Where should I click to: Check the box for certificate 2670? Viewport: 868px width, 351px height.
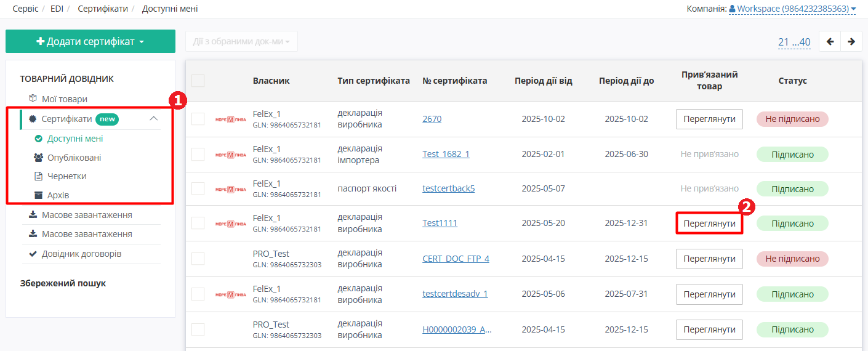[198, 119]
